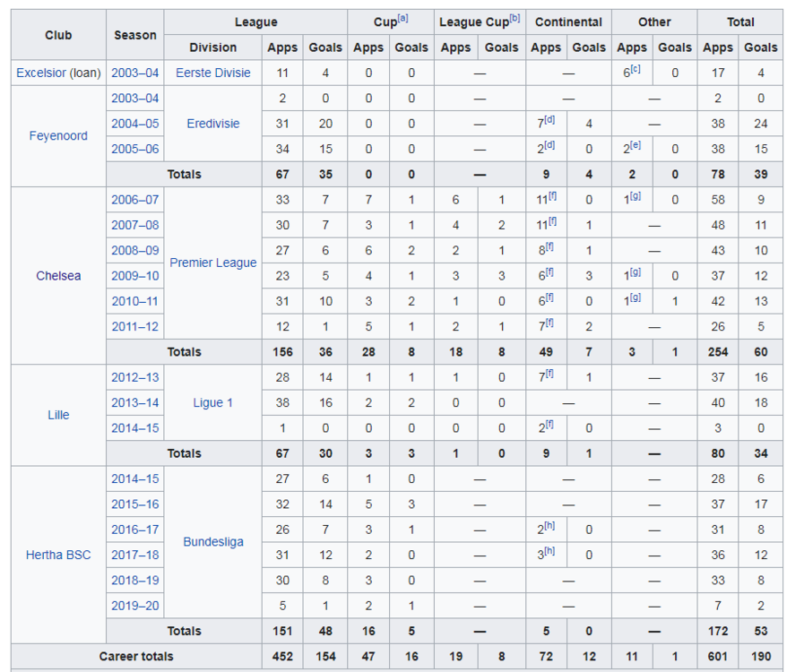Viewport: 787px width, 672px height.
Task: Open footnote [h] in 2017–18 Continental apps
Action: coord(549,551)
